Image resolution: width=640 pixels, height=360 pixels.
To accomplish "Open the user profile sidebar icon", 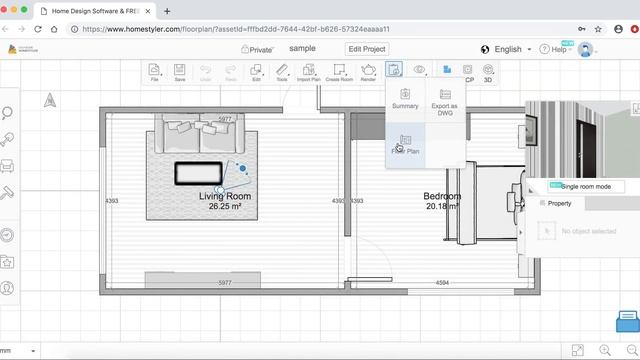I will click(x=7, y=288).
